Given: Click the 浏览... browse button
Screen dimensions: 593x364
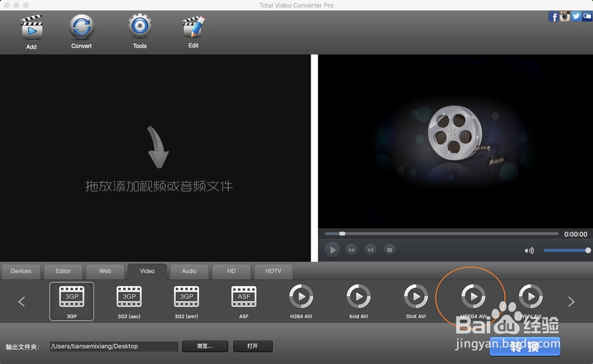Looking at the screenshot, I should [205, 346].
